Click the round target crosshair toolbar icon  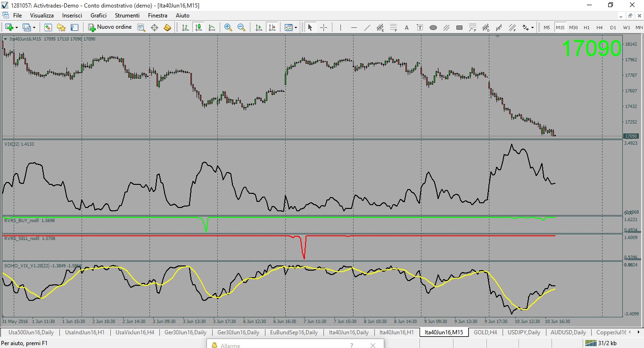tap(154, 27)
